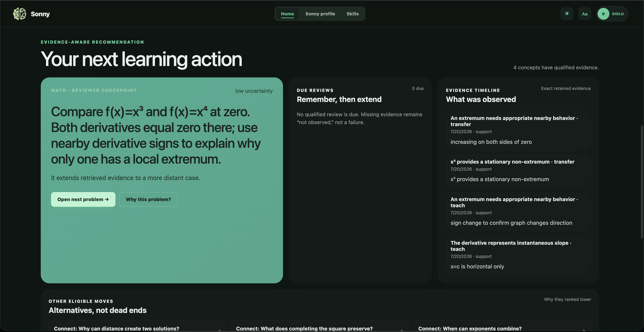Open the Skills tab
The width and height of the screenshot is (644, 332).
click(x=352, y=14)
